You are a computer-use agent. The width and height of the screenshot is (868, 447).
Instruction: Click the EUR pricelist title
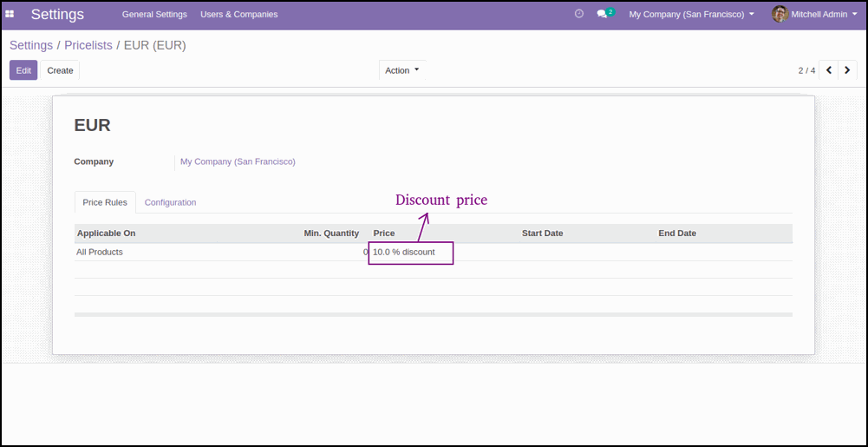[x=93, y=125]
